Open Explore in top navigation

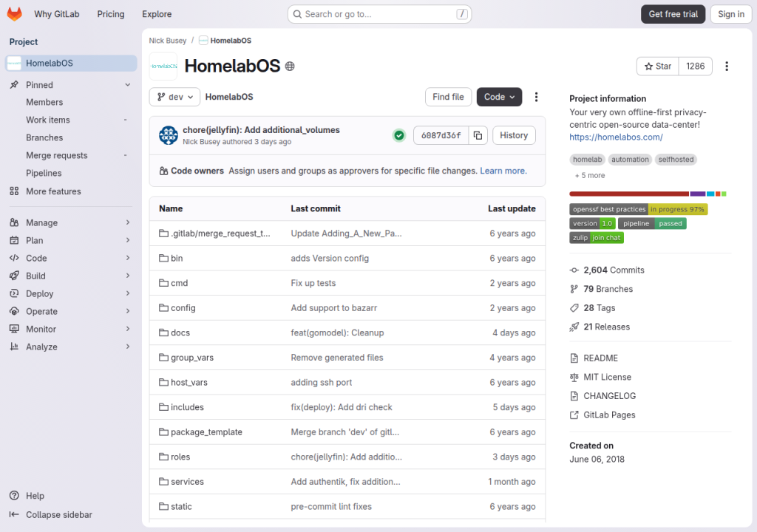(157, 14)
